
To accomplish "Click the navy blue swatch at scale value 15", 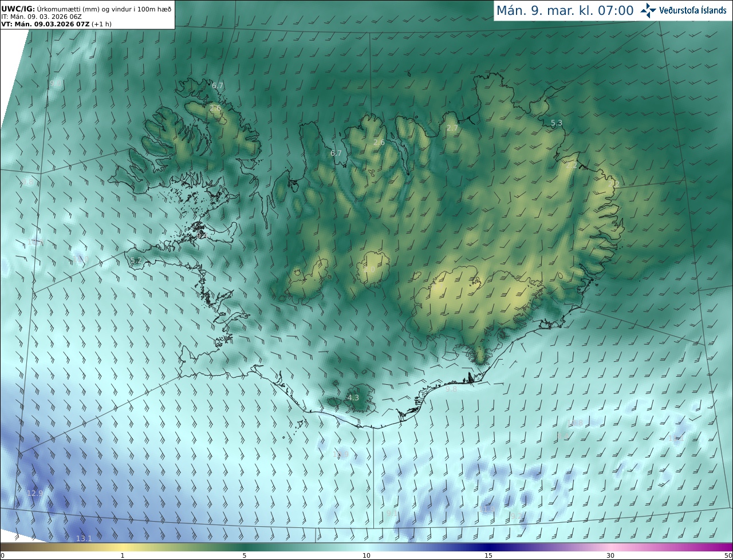I will click(x=488, y=547).
